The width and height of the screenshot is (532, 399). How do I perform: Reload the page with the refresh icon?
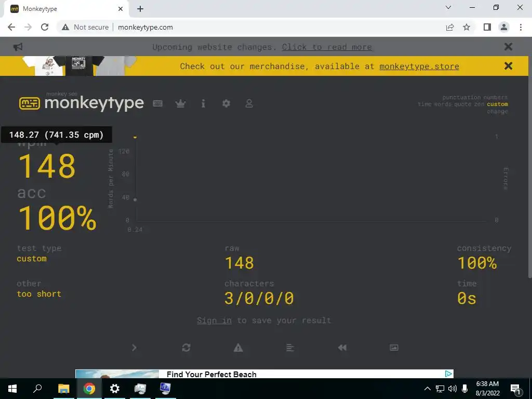click(45, 27)
